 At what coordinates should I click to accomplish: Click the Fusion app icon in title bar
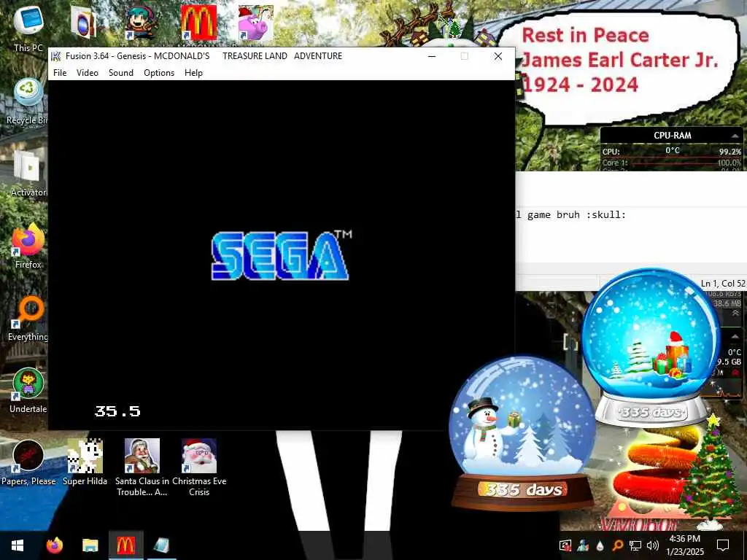coord(56,56)
